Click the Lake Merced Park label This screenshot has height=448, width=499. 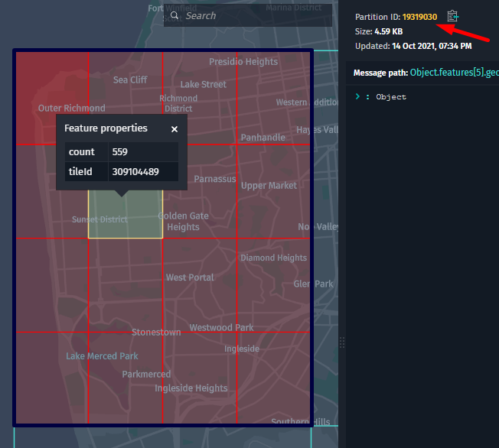(x=102, y=355)
